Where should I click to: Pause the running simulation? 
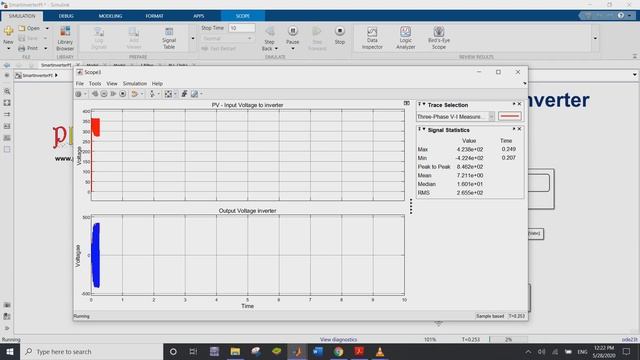(293, 31)
